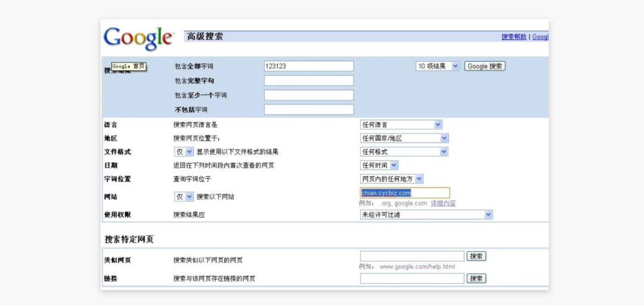644x305 pixels.
Task: Click the Google logo
Action: pos(138,38)
